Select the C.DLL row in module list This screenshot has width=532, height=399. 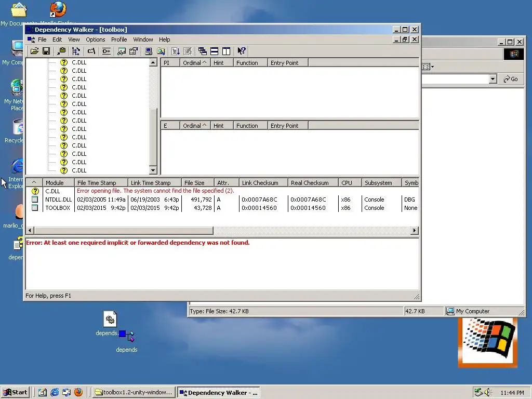click(x=222, y=191)
